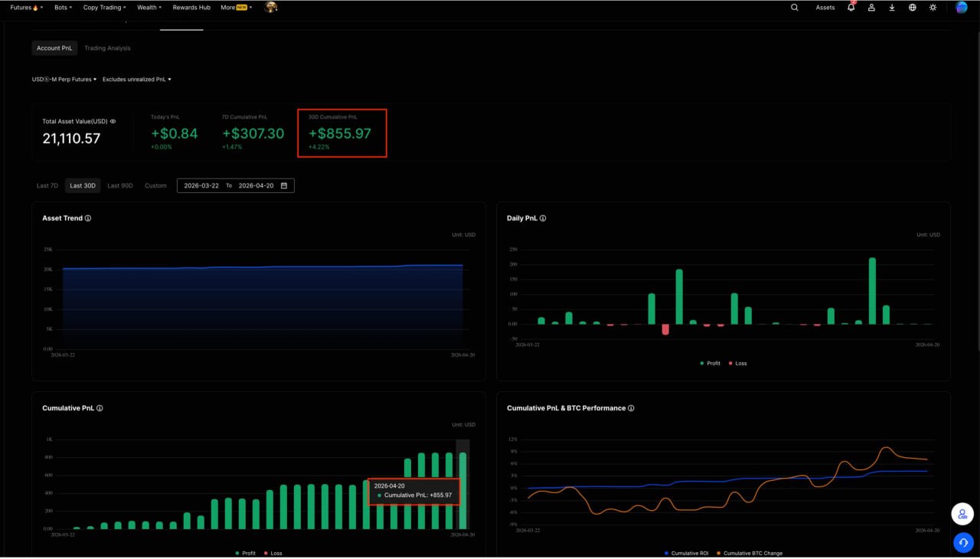Open notifications bell

tap(851, 8)
